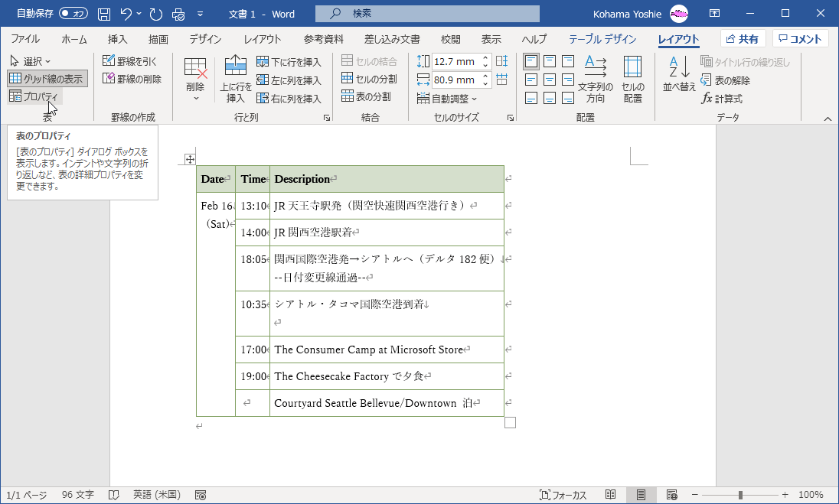Open the 自動調整 autofit dropdown
This screenshot has width=839, height=504.
[x=447, y=99]
